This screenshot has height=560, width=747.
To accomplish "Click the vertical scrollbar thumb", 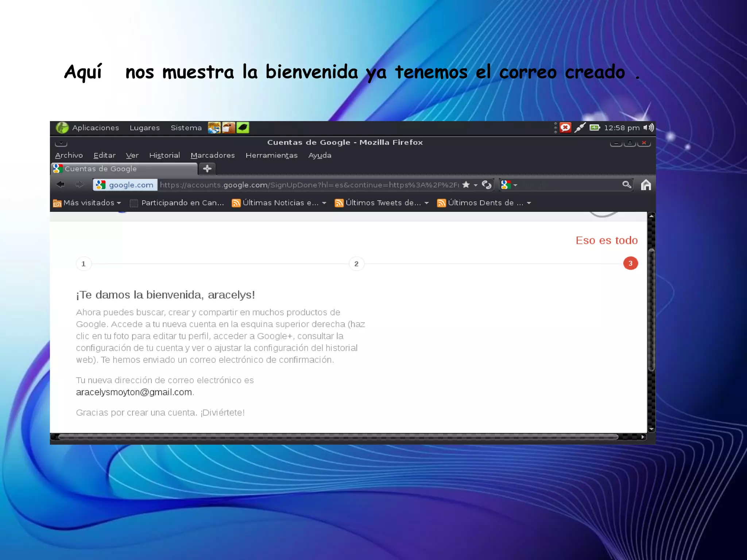I will (651, 310).
